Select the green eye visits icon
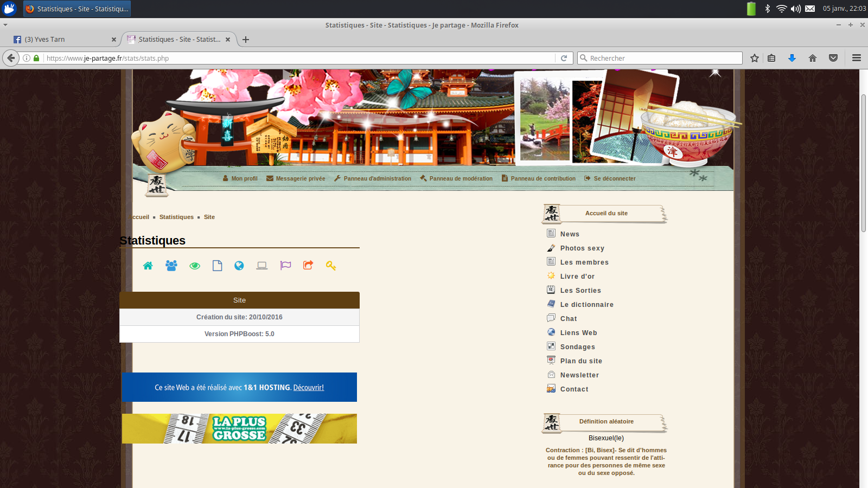 (195, 266)
